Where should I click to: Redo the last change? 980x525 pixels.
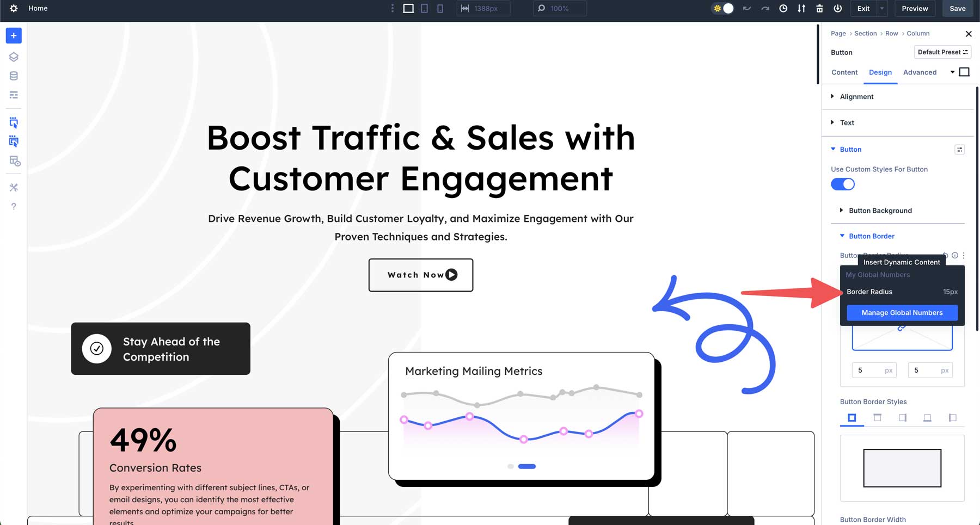click(x=765, y=8)
